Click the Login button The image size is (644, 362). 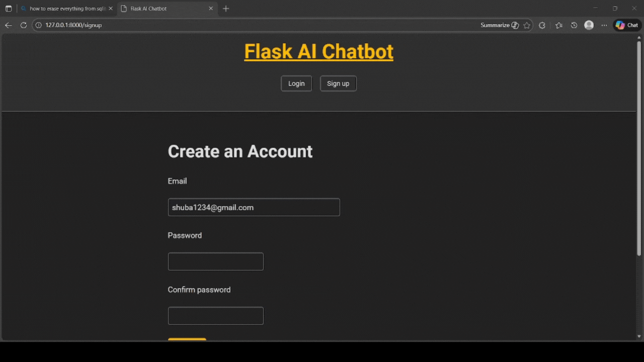click(x=296, y=83)
